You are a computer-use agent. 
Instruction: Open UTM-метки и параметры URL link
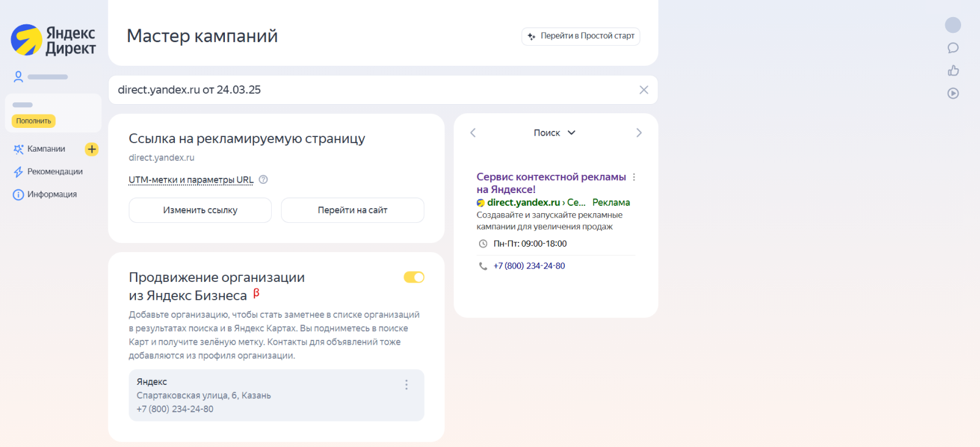[191, 180]
